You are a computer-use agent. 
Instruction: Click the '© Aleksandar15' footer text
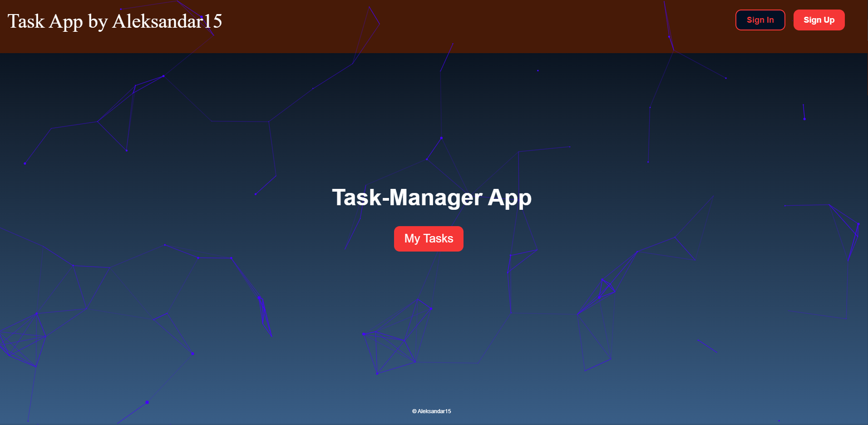431,411
